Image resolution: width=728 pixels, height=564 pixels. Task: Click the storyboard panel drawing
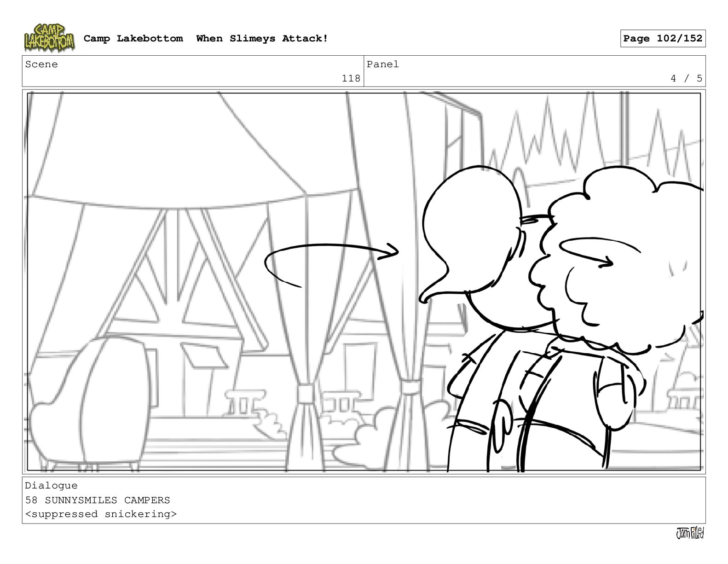(364, 282)
